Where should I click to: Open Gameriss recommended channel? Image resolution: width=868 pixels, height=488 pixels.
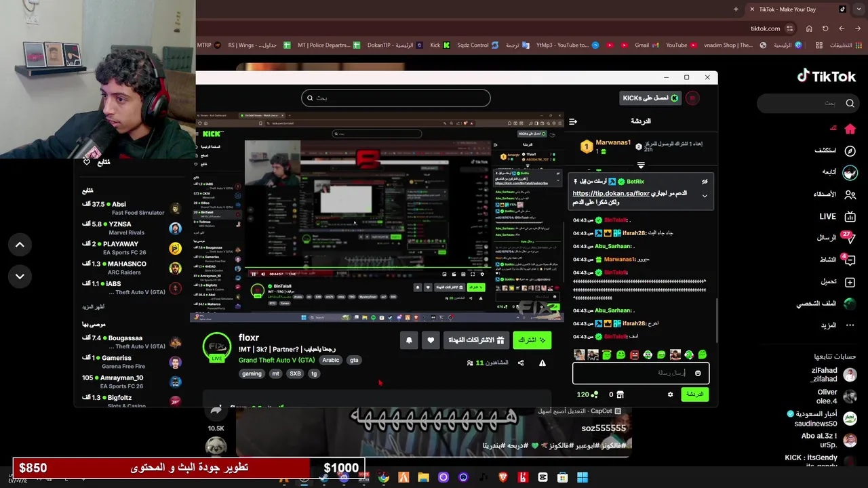132,362
